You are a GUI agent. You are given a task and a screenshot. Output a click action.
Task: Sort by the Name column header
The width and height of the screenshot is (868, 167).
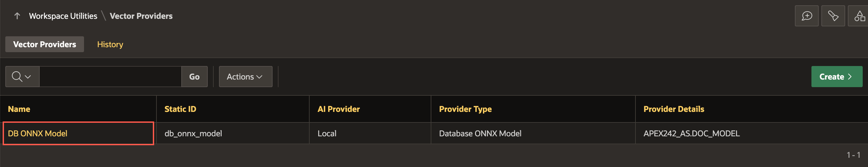(19, 109)
